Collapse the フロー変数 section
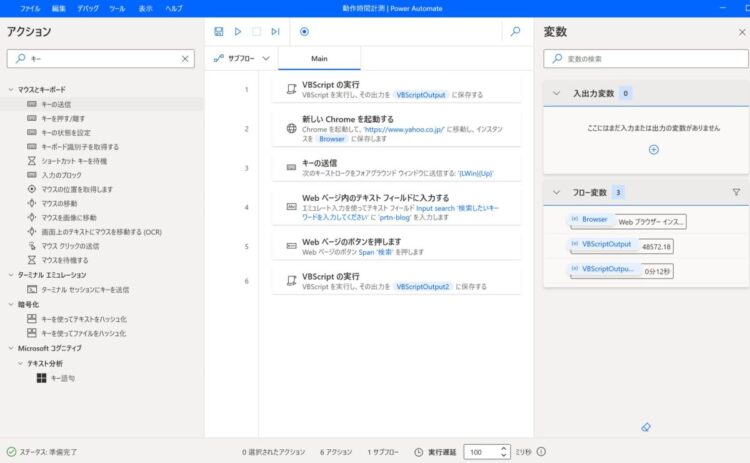Screen dimensions: 750x463 click(x=556, y=192)
